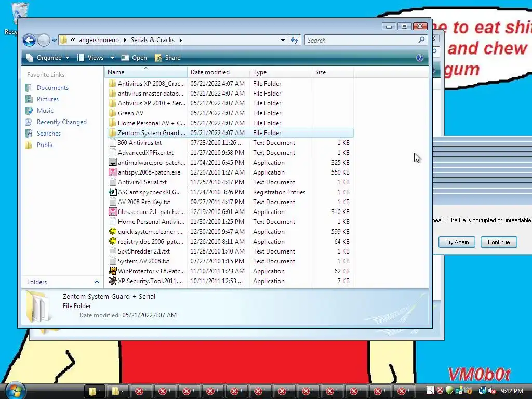Viewport: 532px width, 399px height.
Task: Switch to the first folder taskbar button
Action: (95, 391)
